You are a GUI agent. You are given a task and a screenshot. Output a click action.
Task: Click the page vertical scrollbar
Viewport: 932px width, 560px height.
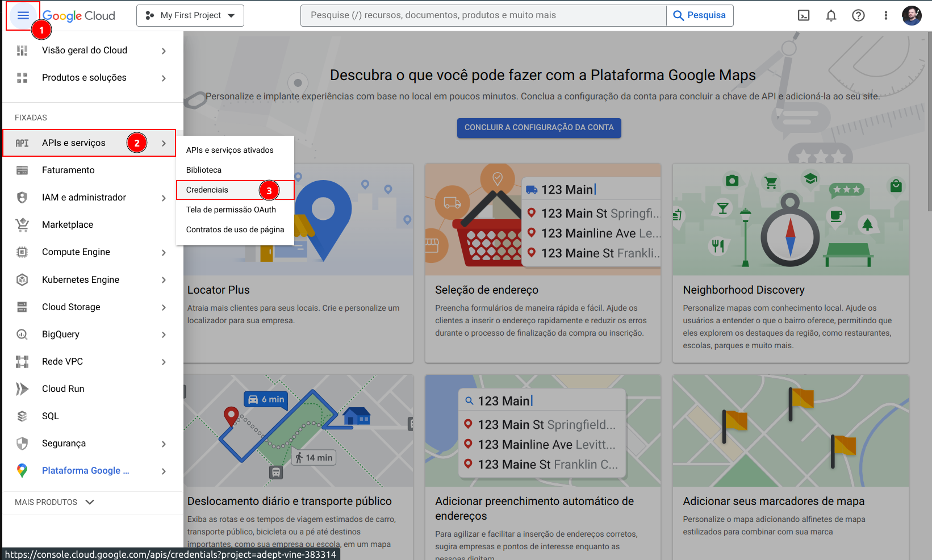coord(929,122)
